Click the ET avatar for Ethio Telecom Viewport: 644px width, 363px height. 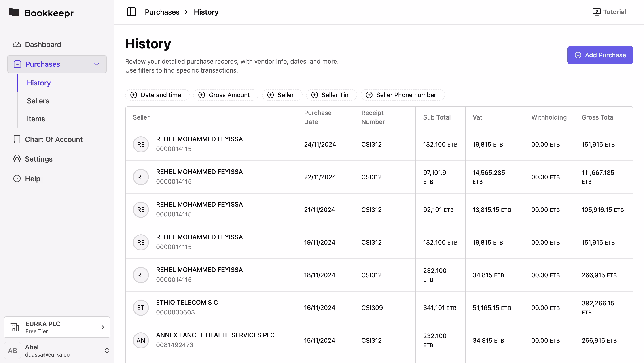coord(141,308)
